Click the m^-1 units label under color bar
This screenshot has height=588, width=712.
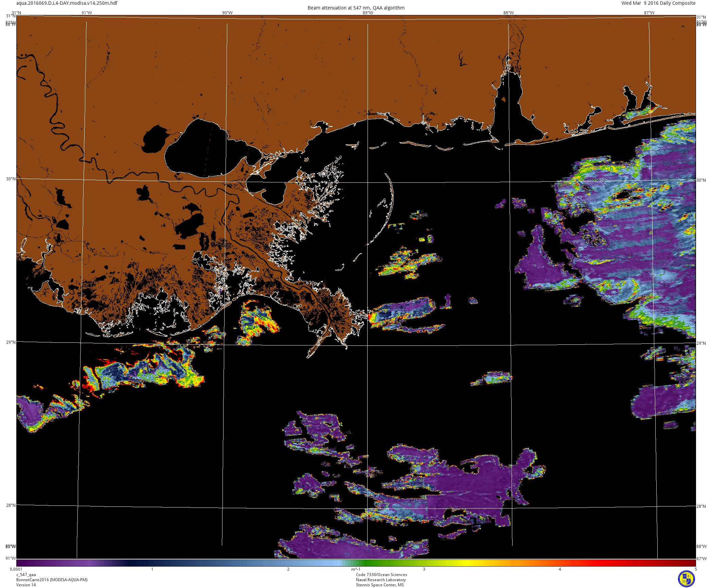coord(356,569)
